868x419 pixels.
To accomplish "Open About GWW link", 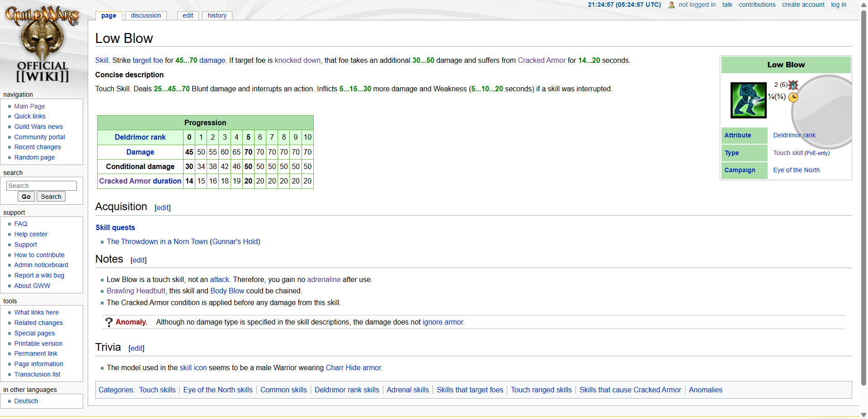I will coord(32,286).
